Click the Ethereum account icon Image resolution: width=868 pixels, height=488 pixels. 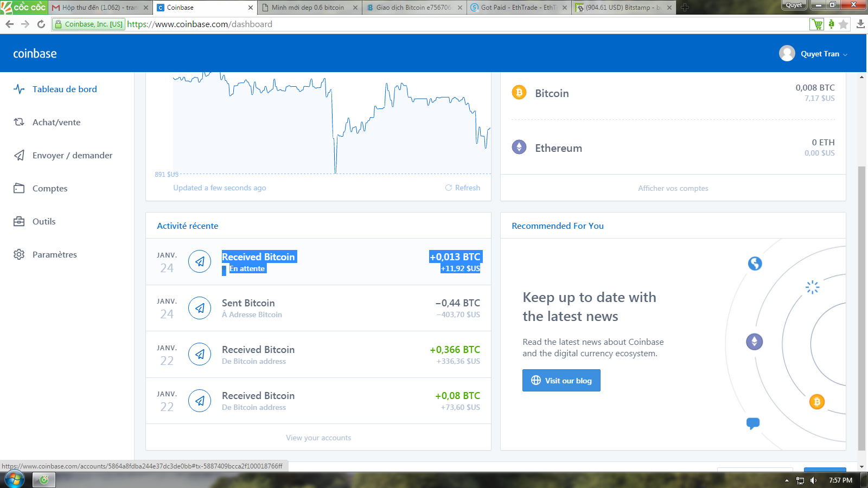pos(519,147)
